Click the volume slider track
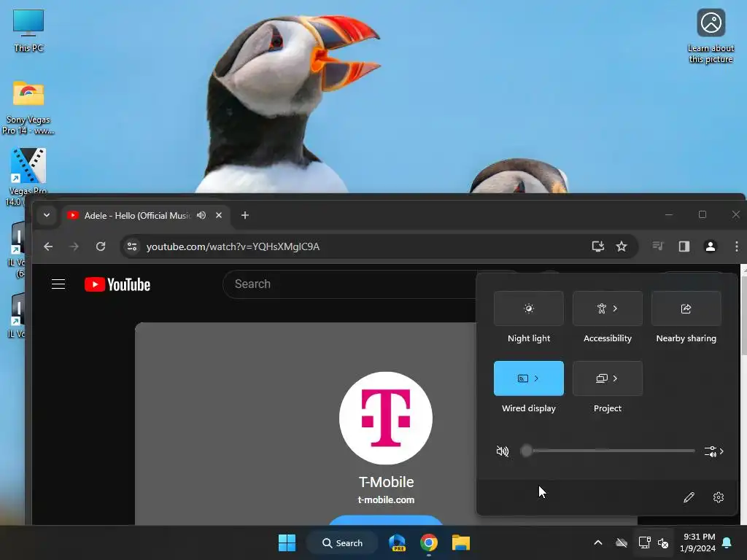 coord(609,451)
